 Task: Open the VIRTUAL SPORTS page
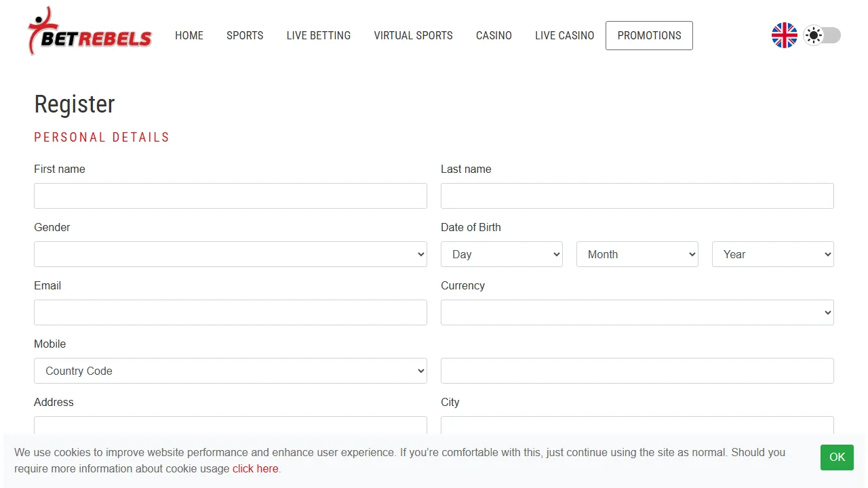414,35
